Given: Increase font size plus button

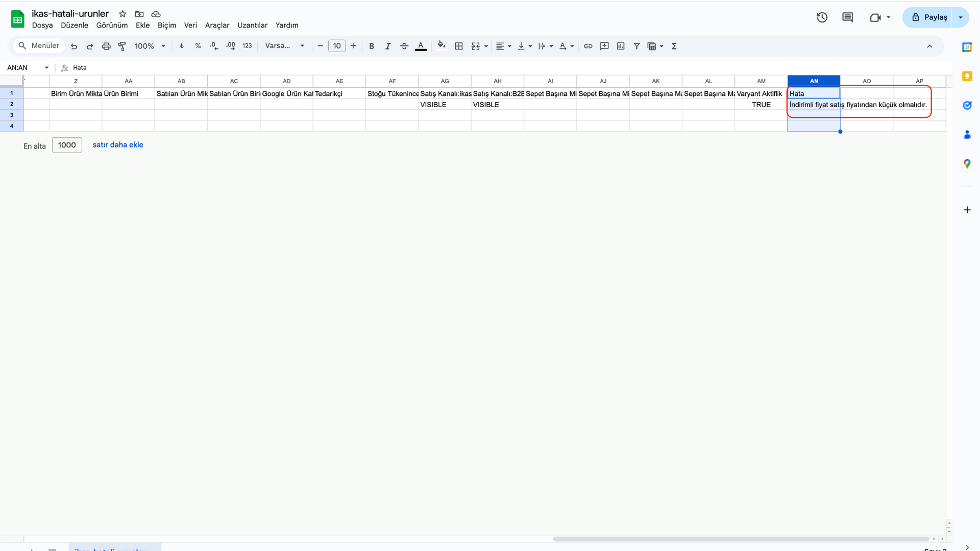Looking at the screenshot, I should pyautogui.click(x=353, y=46).
